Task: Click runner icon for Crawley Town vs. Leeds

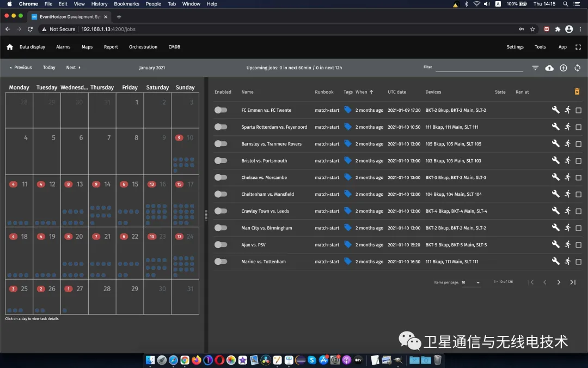Action: [x=568, y=210]
